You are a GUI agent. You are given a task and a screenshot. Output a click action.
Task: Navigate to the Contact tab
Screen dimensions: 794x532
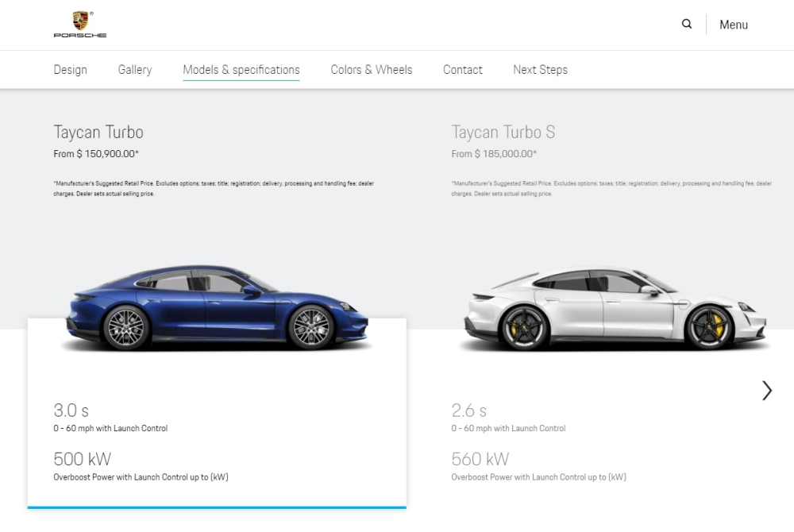[462, 69]
